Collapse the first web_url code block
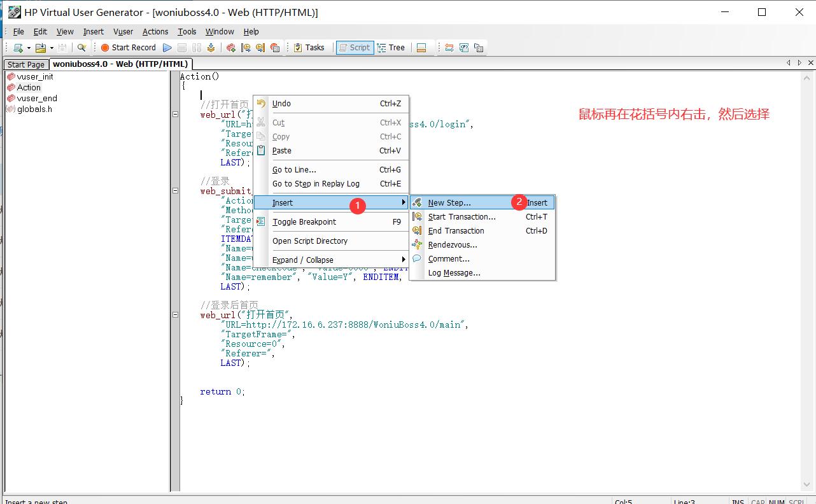Image resolution: width=816 pixels, height=504 pixels. pos(175,115)
